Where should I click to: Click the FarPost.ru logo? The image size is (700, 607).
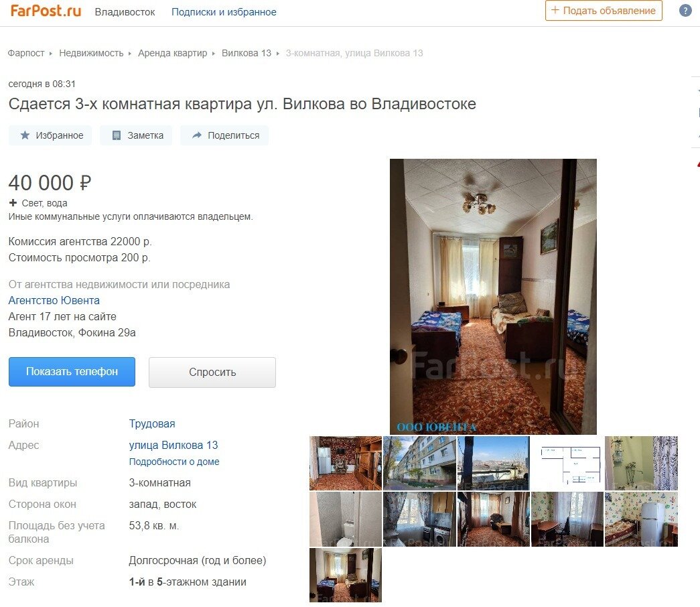46,11
